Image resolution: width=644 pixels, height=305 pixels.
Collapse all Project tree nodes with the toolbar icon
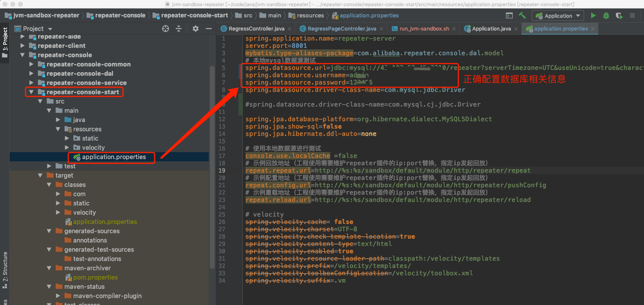(x=179, y=29)
